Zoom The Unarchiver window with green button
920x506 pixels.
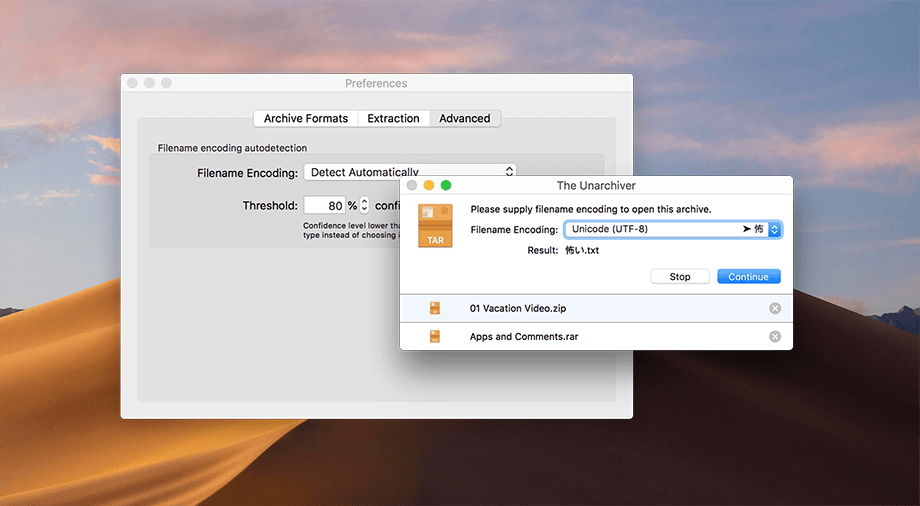(x=446, y=185)
